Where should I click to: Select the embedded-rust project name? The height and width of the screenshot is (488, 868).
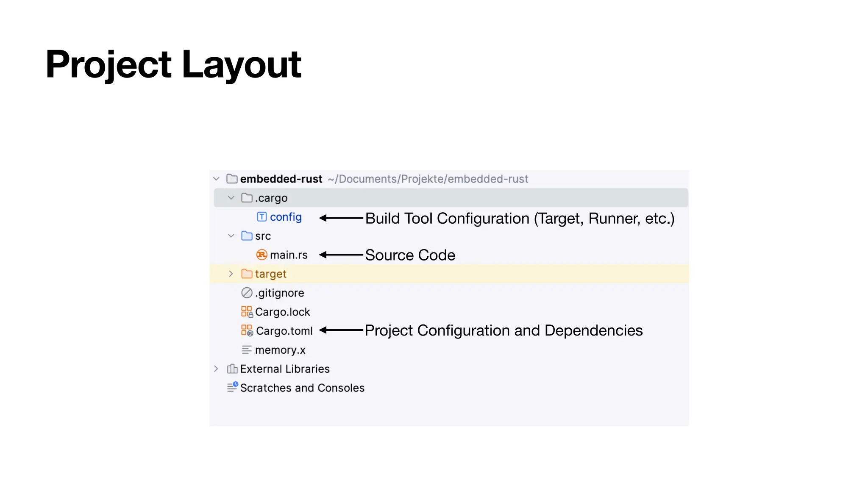point(281,179)
